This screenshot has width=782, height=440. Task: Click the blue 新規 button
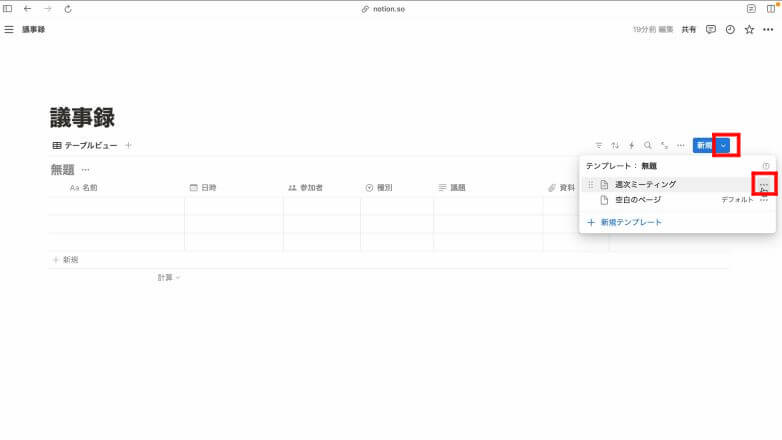[x=704, y=145]
